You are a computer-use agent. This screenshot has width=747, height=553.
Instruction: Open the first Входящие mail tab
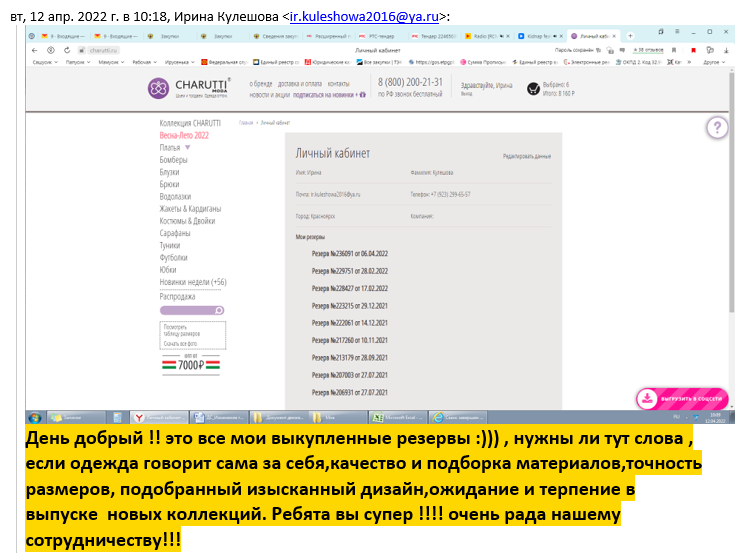tap(64, 36)
